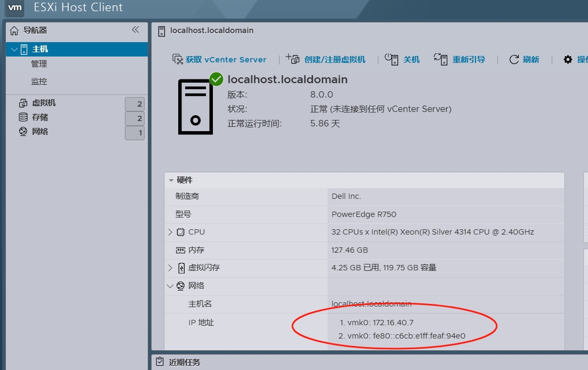Click green status checkmark on host
The height and width of the screenshot is (370, 588).
coord(217,79)
